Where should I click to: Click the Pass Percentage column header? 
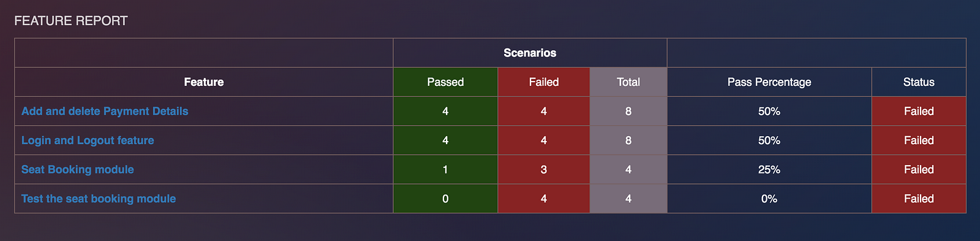coord(769,82)
